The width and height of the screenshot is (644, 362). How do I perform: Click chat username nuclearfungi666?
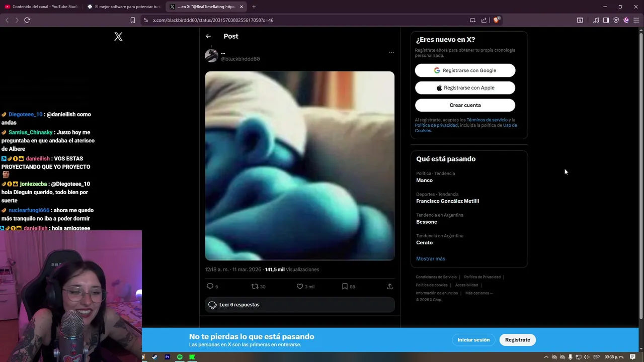(29, 210)
